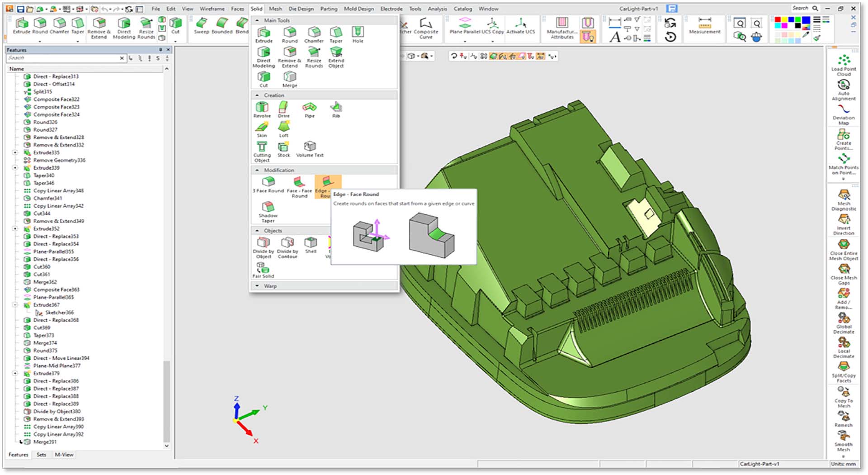
Task: Open the Mold Design menu
Action: [359, 9]
